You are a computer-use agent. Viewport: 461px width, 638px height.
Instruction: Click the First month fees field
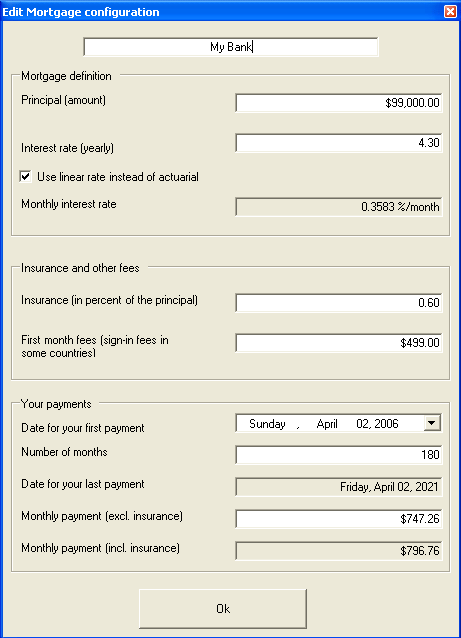[x=339, y=343]
